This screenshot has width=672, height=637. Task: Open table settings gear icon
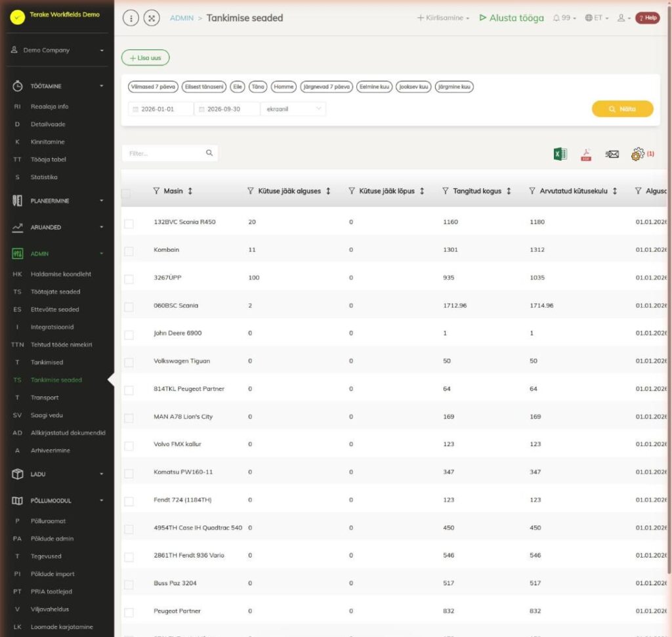638,154
